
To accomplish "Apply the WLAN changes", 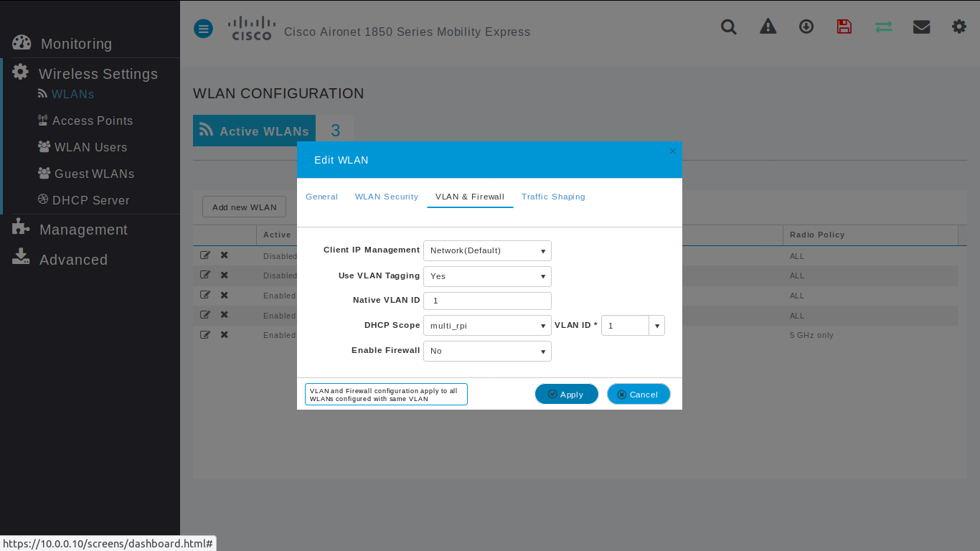I will click(x=566, y=394).
